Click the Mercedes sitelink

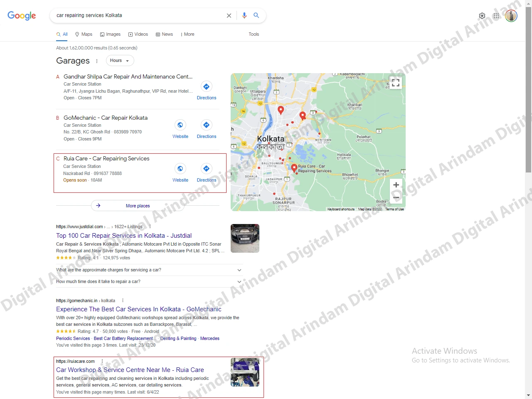(210, 339)
